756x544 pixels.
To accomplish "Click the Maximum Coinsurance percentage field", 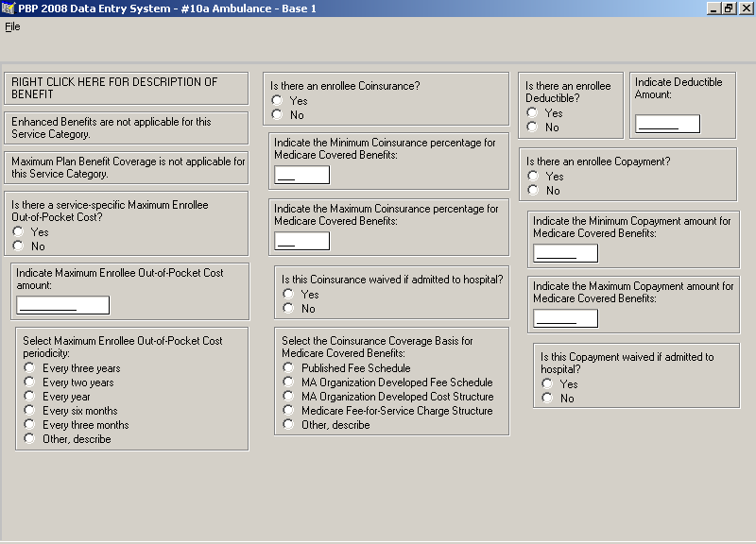I will tap(301, 241).
